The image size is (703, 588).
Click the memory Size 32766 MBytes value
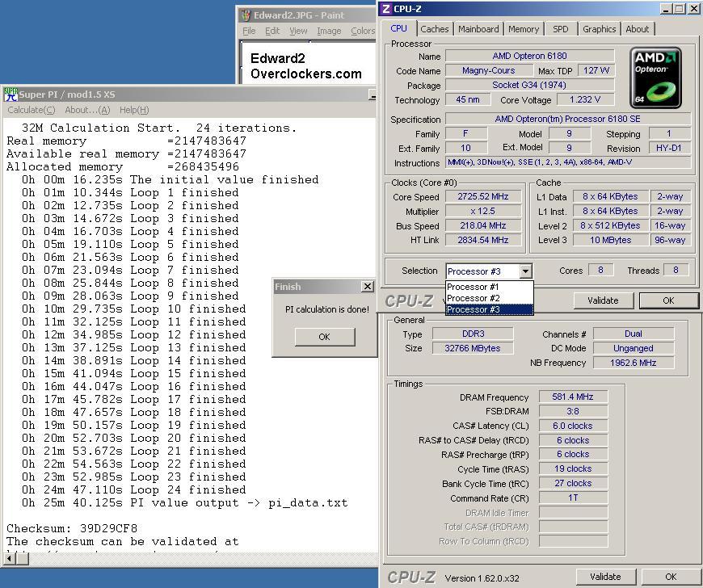click(473, 348)
